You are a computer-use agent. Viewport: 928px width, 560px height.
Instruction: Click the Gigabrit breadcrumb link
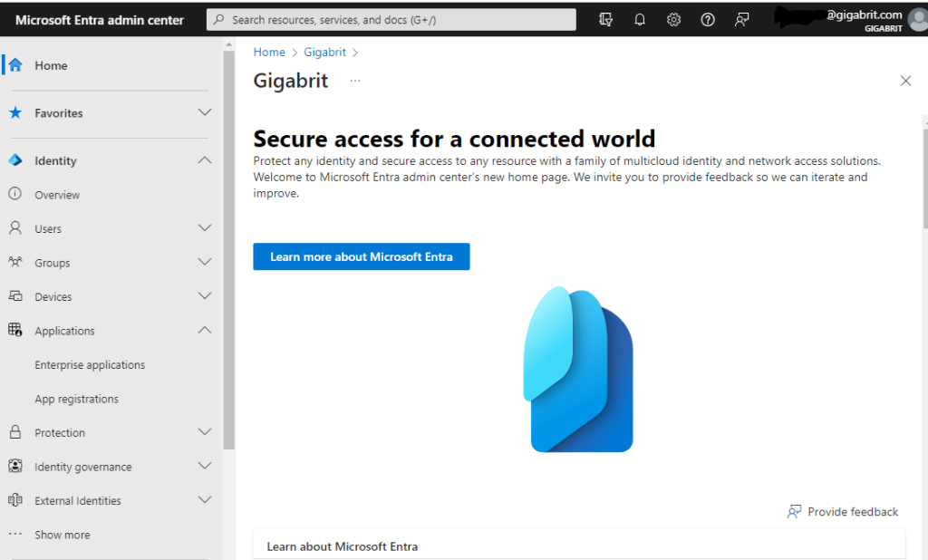325,52
